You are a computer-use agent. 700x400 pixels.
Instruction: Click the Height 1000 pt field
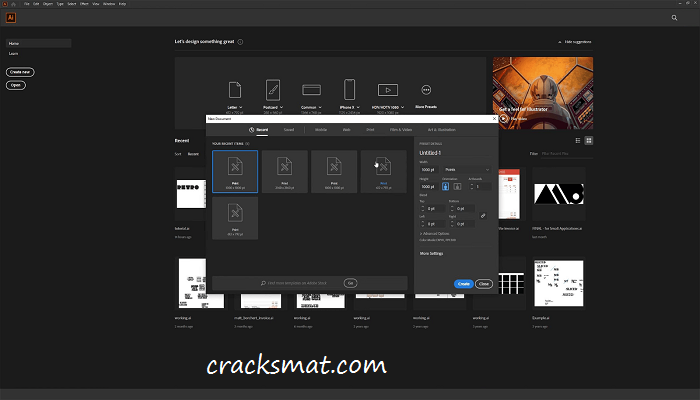429,187
